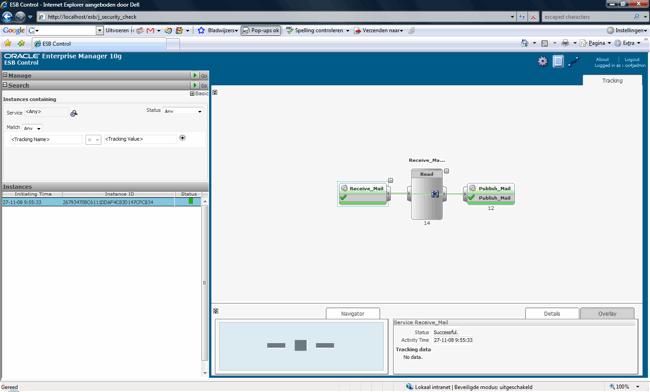Viewport: 650px width, 392px height.
Task: Click the Manage panel green Go arrow
Action: point(194,75)
